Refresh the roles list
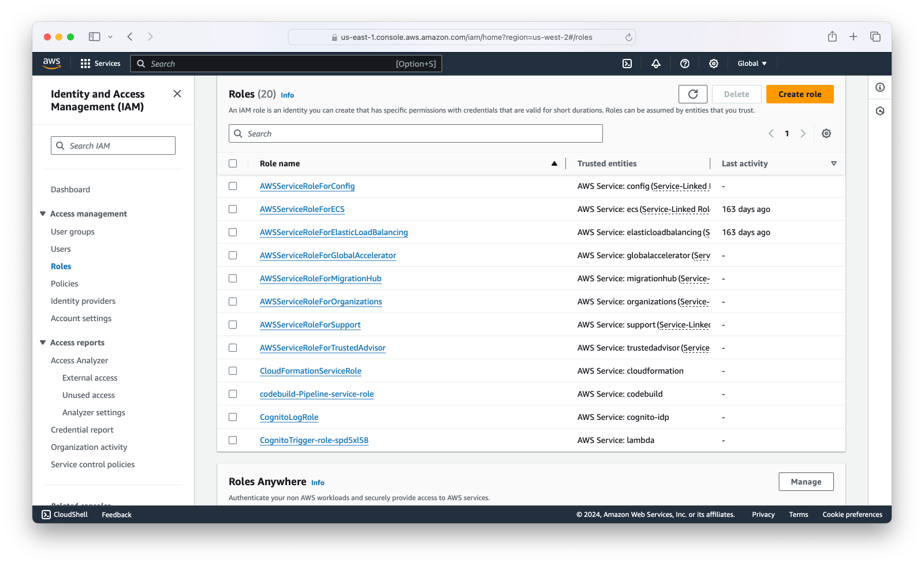The height and width of the screenshot is (566, 924). coord(693,94)
